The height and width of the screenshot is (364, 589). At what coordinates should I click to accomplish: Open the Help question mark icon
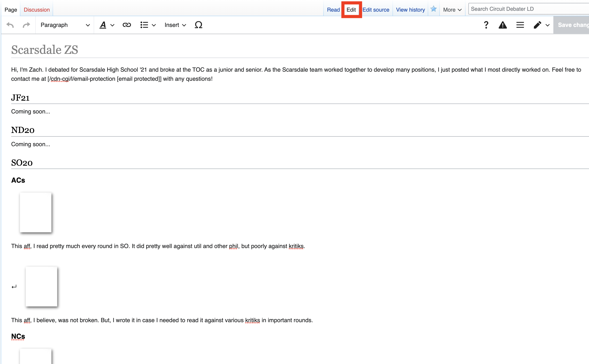486,25
